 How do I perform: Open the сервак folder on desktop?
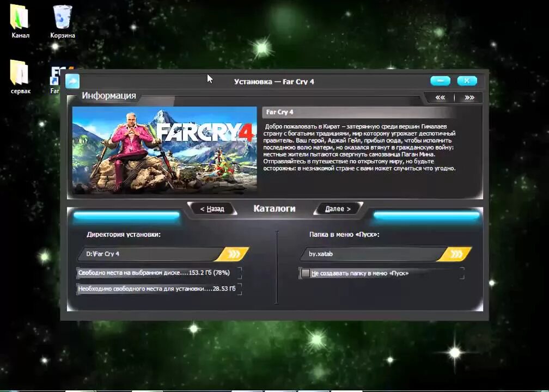pyautogui.click(x=20, y=77)
